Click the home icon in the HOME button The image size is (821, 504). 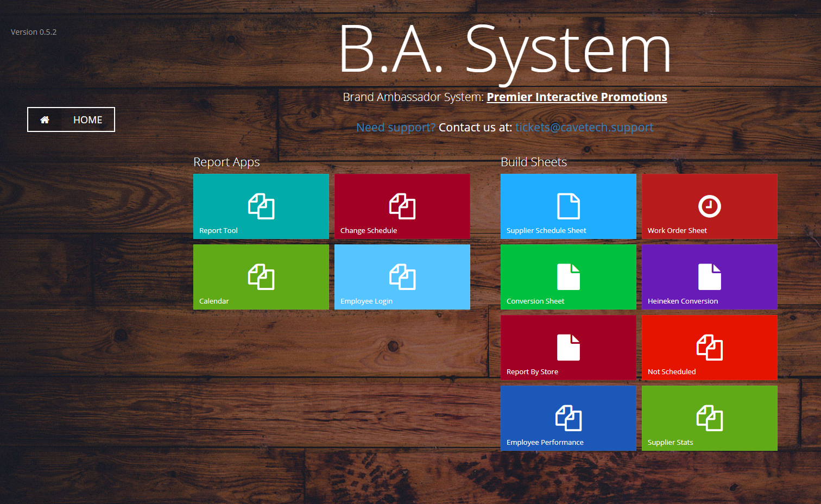45,120
